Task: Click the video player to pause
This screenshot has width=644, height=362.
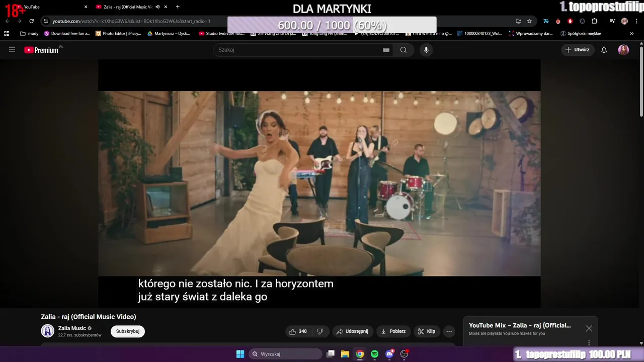Action: 319,184
